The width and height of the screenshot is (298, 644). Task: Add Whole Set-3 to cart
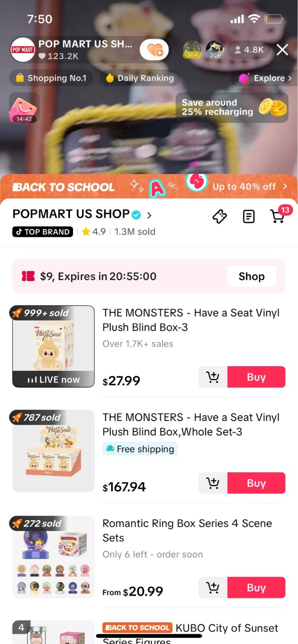pos(213,483)
